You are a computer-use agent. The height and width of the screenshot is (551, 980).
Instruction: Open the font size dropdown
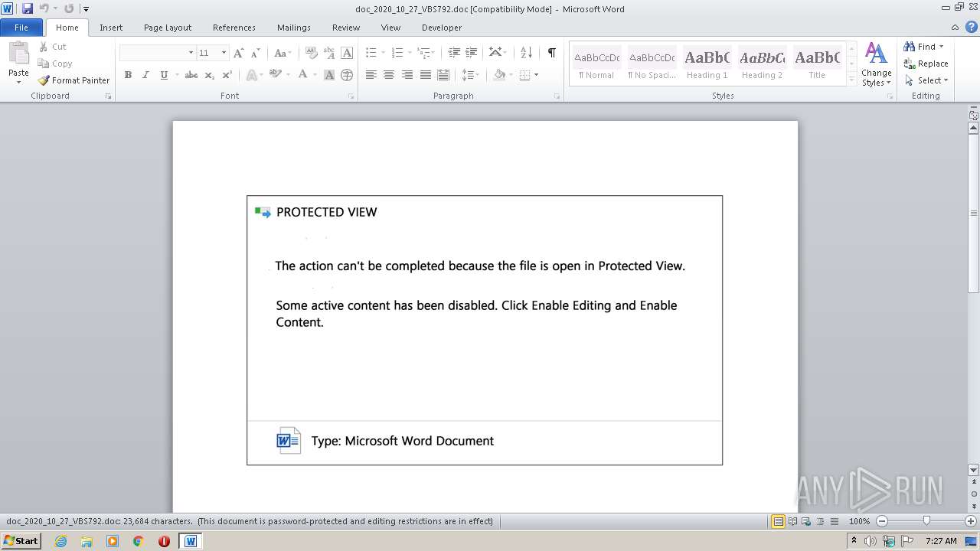tap(224, 53)
